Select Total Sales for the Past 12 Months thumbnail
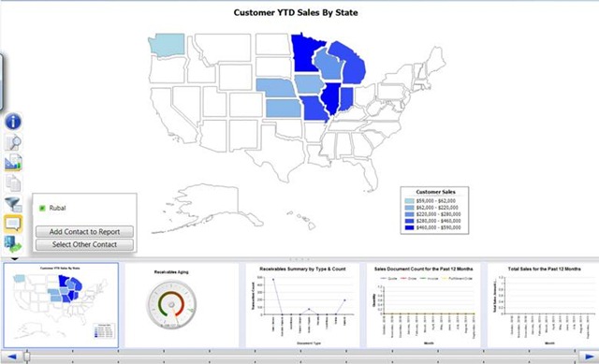This screenshot has width=599, height=364. [x=544, y=305]
